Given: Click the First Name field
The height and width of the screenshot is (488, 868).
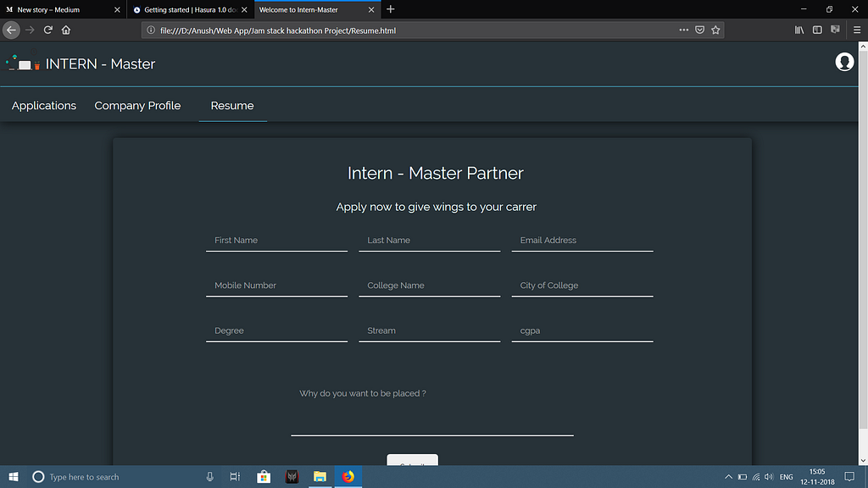Looking at the screenshot, I should pyautogui.click(x=277, y=240).
